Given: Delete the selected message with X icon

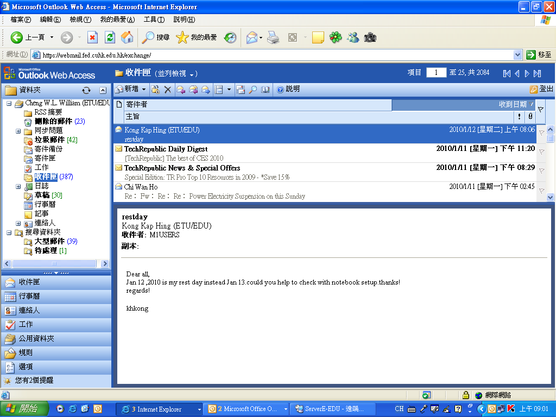Looking at the screenshot, I should click(x=168, y=90).
